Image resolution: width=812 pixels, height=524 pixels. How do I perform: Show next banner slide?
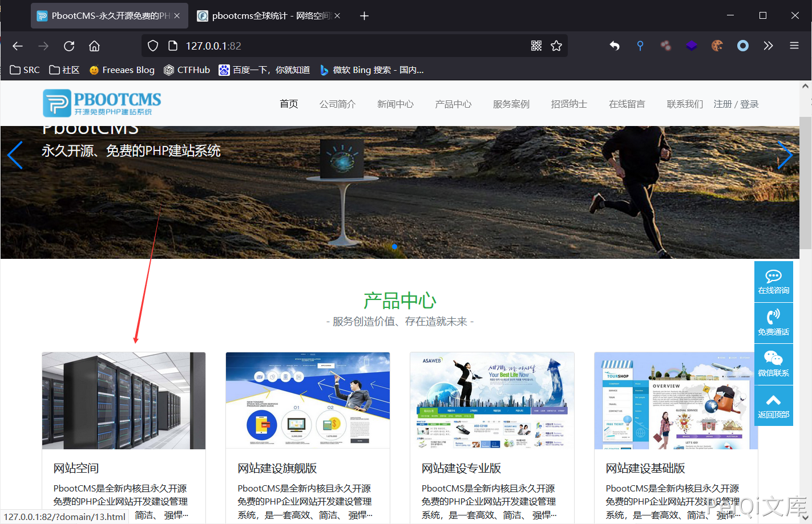point(785,155)
